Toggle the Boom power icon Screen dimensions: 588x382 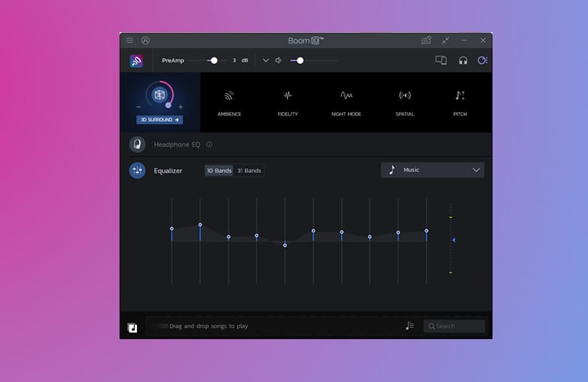click(482, 60)
